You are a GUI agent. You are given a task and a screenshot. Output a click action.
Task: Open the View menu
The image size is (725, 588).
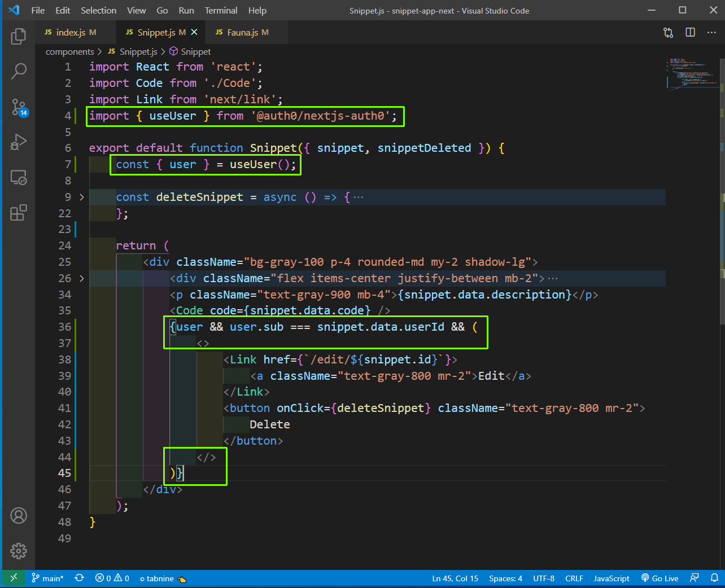(x=136, y=10)
